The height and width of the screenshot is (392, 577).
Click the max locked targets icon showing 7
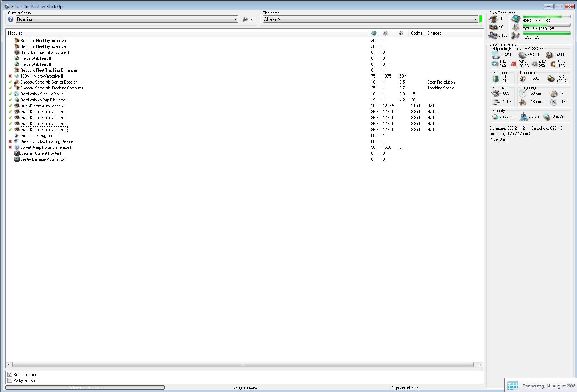tap(554, 94)
